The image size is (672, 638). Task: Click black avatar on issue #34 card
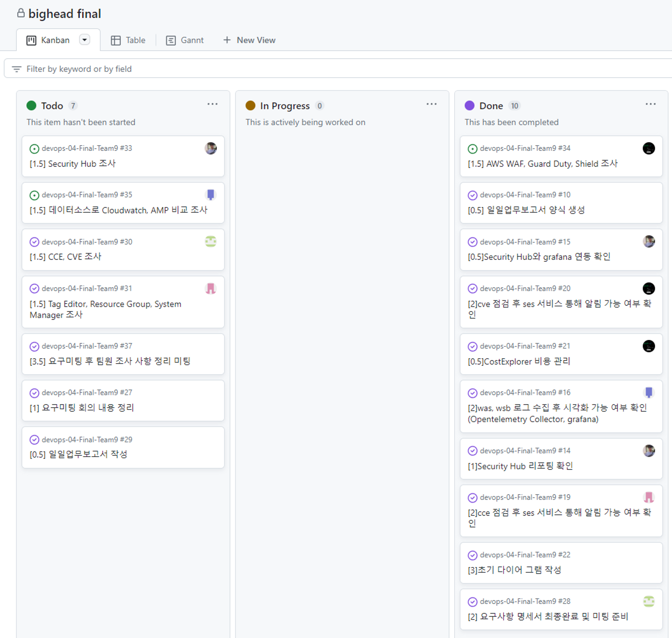point(648,148)
